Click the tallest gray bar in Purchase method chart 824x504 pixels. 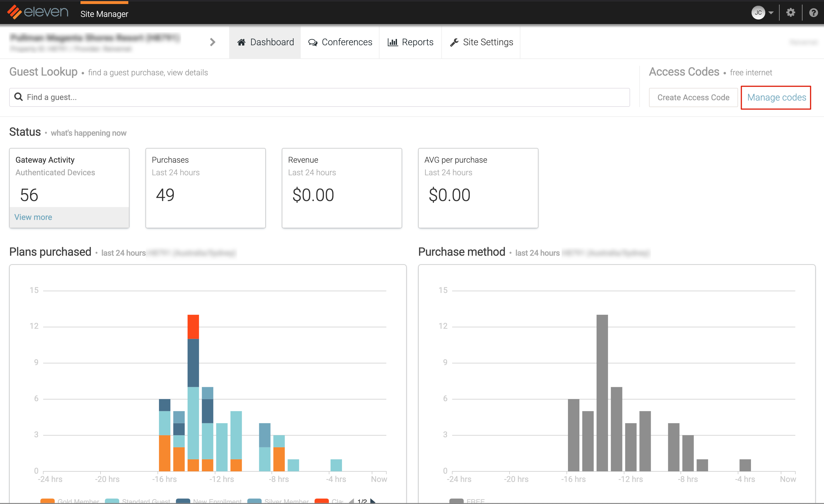602,393
